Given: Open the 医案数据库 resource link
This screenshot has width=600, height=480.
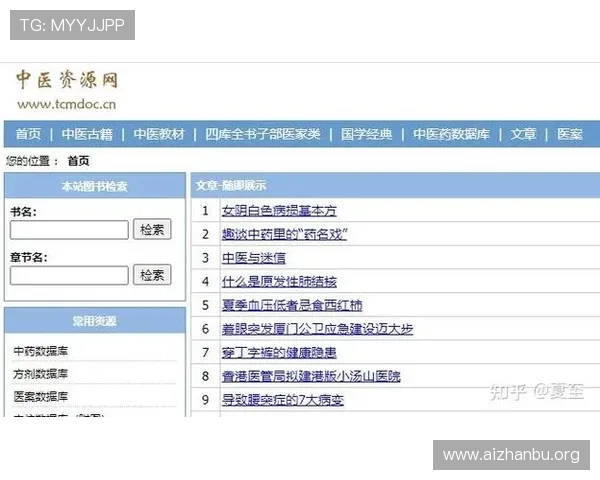Looking at the screenshot, I should pos(41,397).
